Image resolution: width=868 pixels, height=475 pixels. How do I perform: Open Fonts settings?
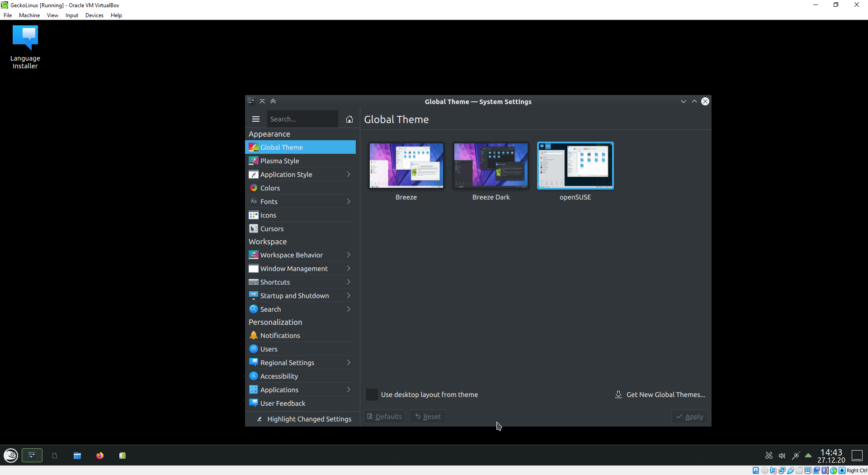300,201
